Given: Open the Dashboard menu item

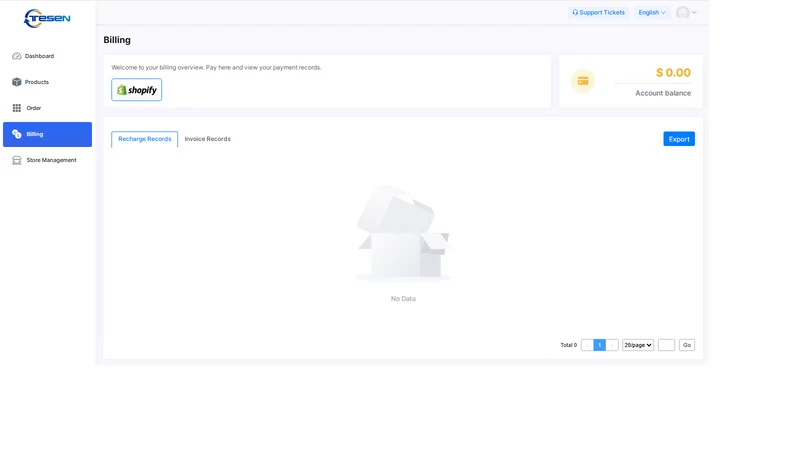Looking at the screenshot, I should pyautogui.click(x=47, y=56).
